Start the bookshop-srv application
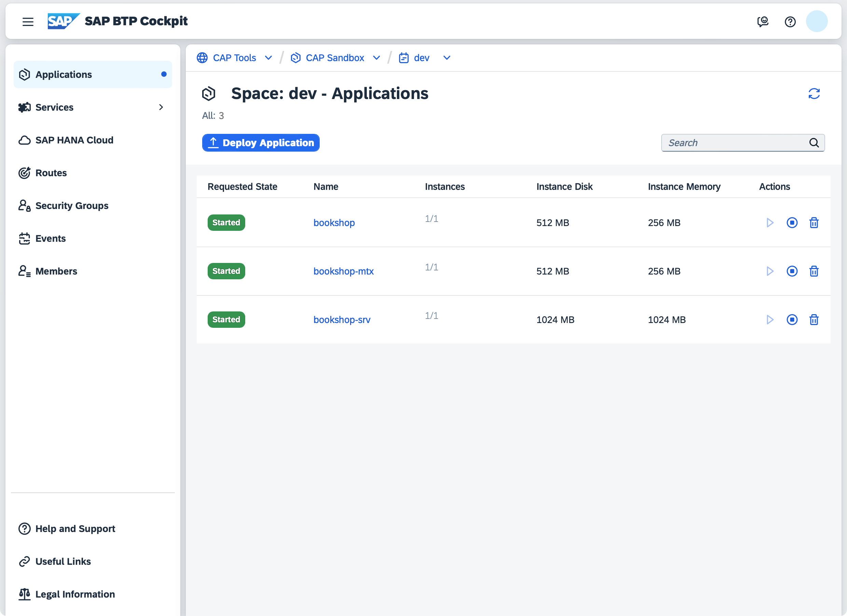Screen dimensions: 847x616 tap(770, 320)
